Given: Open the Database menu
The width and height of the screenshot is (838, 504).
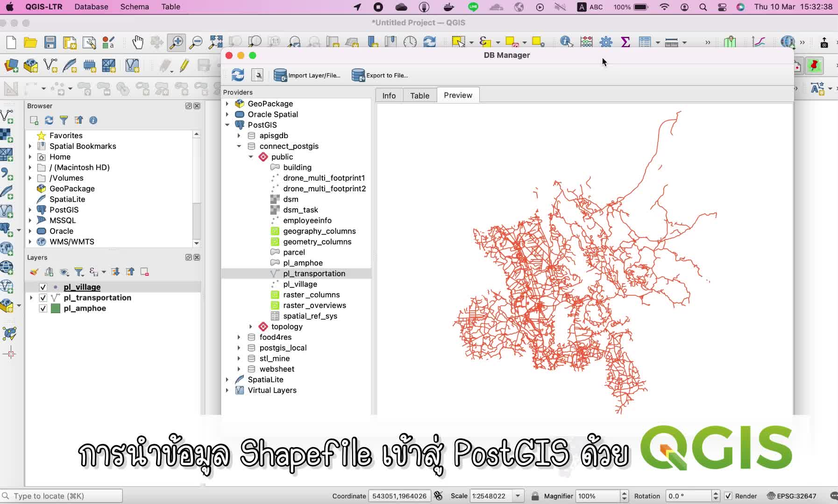Looking at the screenshot, I should 92,7.
